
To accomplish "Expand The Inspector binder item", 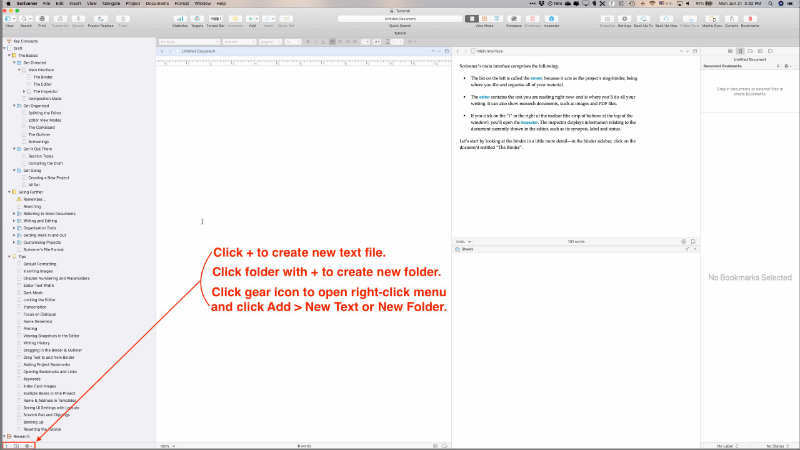I will click(x=24, y=91).
